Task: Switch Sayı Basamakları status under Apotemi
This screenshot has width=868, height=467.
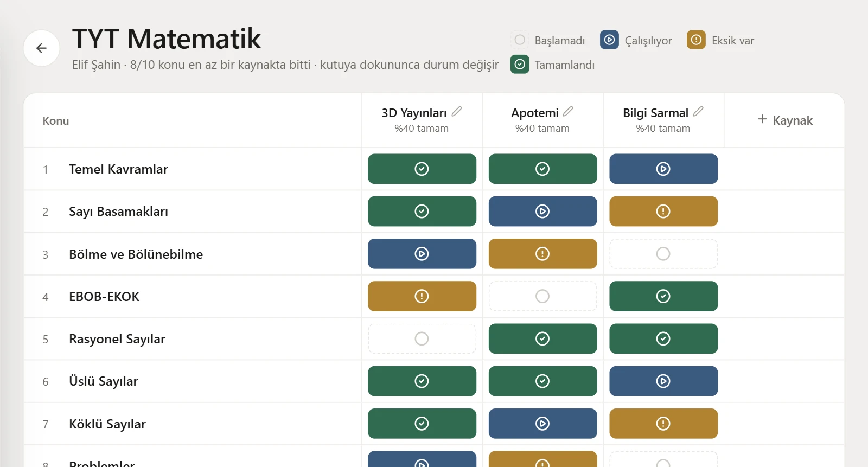Action: pos(542,211)
